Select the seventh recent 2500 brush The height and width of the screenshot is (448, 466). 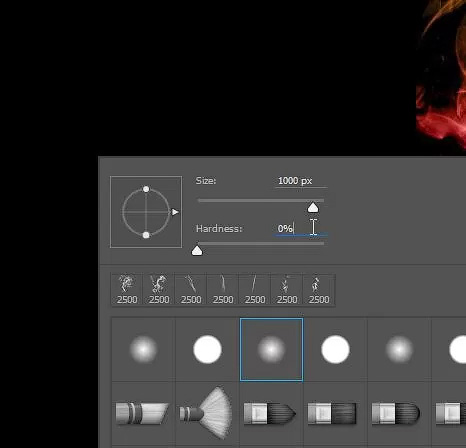[319, 289]
